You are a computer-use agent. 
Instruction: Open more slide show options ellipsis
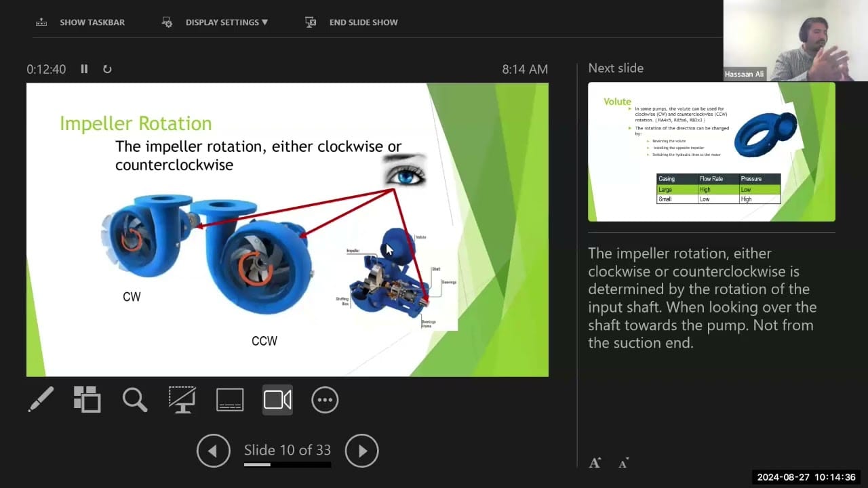[x=325, y=400]
